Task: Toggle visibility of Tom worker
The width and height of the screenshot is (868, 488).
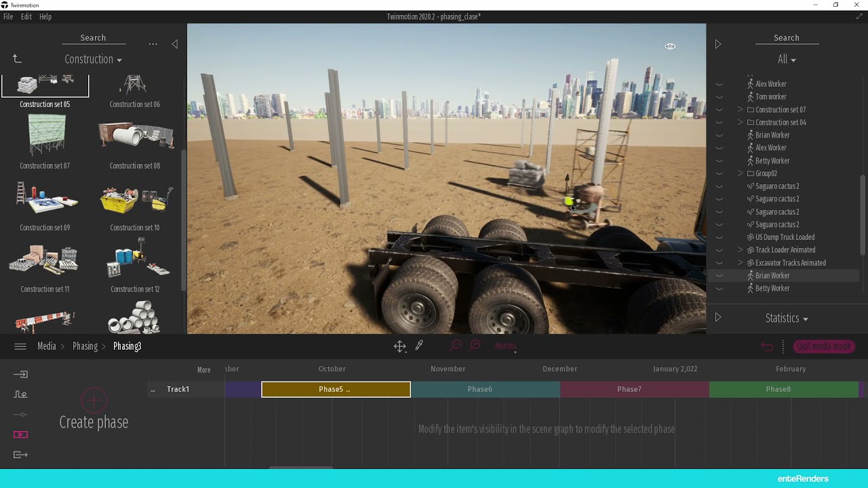Action: tap(719, 97)
